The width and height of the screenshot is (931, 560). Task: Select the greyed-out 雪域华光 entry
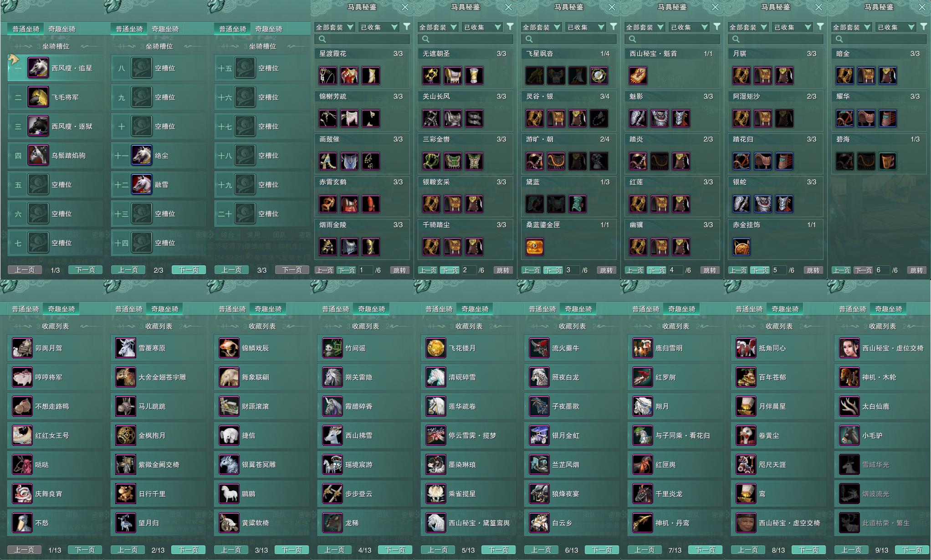881,464
